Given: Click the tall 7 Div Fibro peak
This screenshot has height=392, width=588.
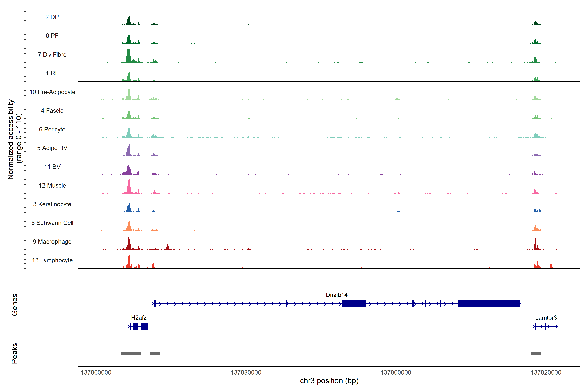Looking at the screenshot, I should (x=129, y=56).
